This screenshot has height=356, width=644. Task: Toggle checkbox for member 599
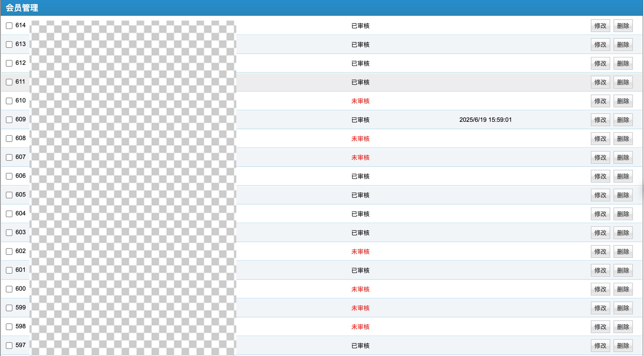tap(9, 308)
